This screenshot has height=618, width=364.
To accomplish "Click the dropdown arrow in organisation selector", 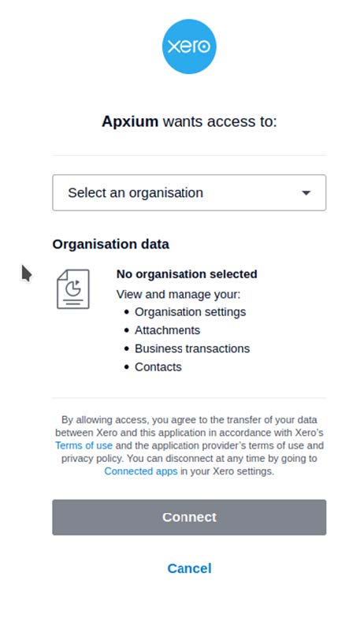I will coord(306,192).
